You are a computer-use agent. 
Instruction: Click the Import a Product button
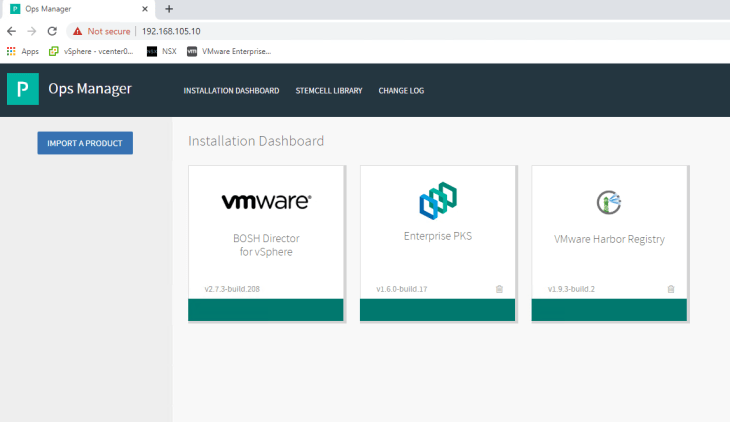click(85, 143)
